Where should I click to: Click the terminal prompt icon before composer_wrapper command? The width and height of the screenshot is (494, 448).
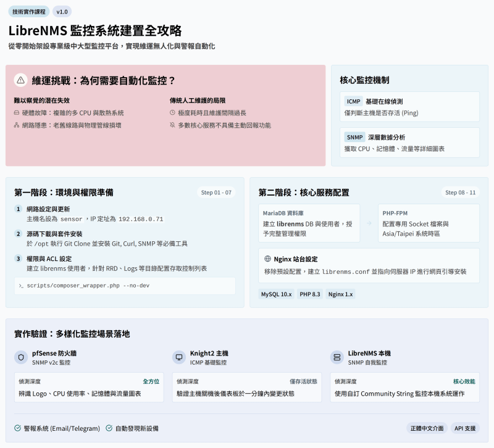pos(21,286)
